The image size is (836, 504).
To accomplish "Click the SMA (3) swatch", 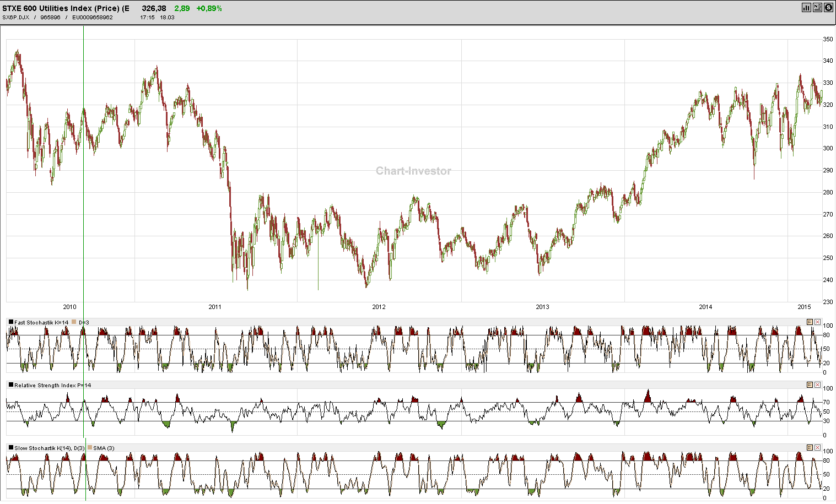I will (x=89, y=448).
